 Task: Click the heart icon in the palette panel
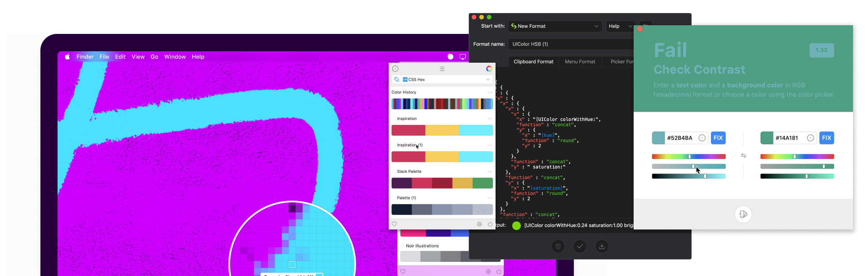(394, 224)
